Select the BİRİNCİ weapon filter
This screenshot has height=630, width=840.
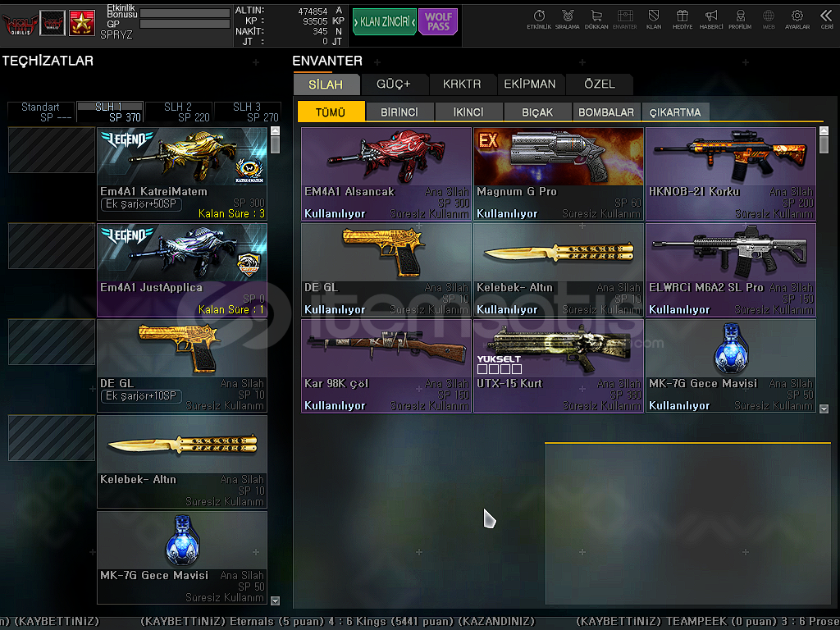point(399,112)
